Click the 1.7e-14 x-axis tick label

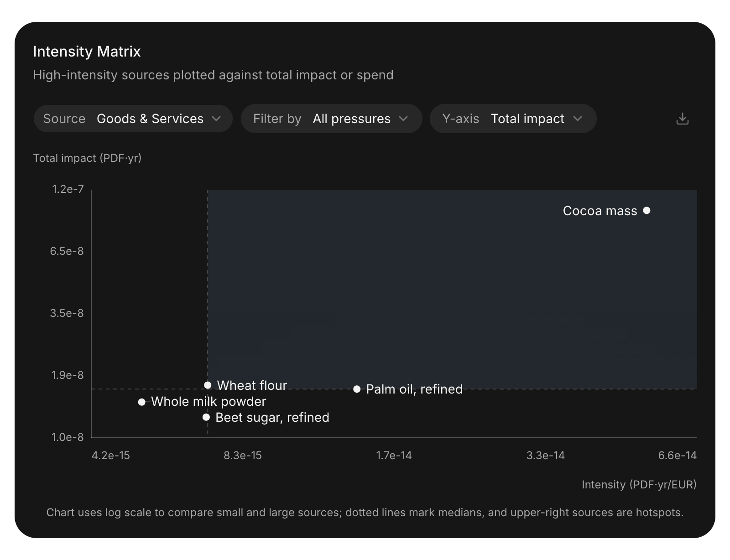coord(394,456)
